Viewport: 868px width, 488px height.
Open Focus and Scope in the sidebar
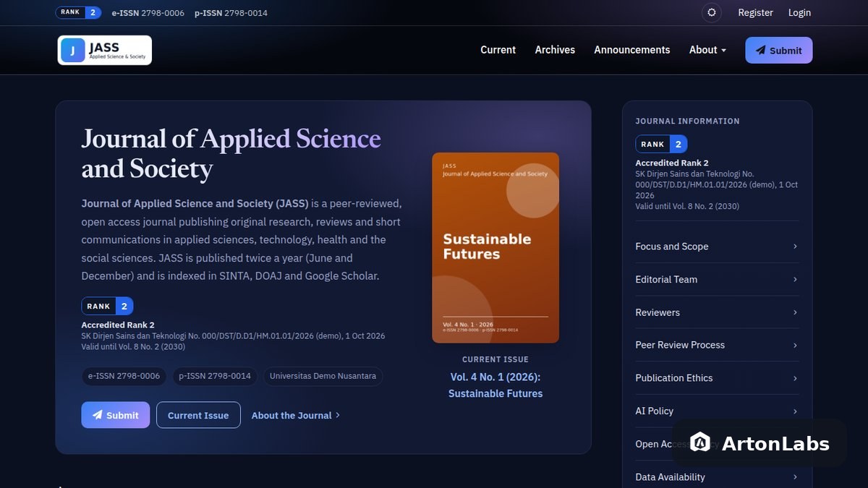pyautogui.click(x=717, y=247)
